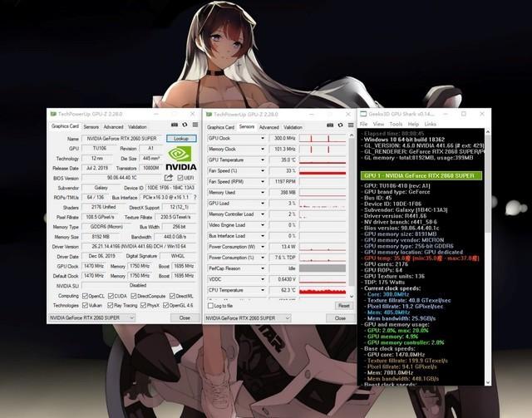The width and height of the screenshot is (532, 418).
Task: Open hamburger menu in left GPU-Z window
Action: pyautogui.click(x=195, y=125)
